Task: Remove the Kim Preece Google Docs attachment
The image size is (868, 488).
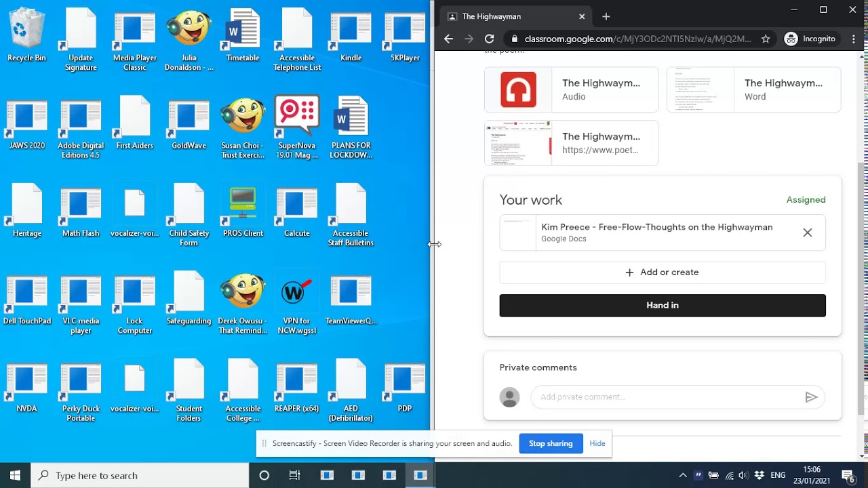Action: [807, 232]
